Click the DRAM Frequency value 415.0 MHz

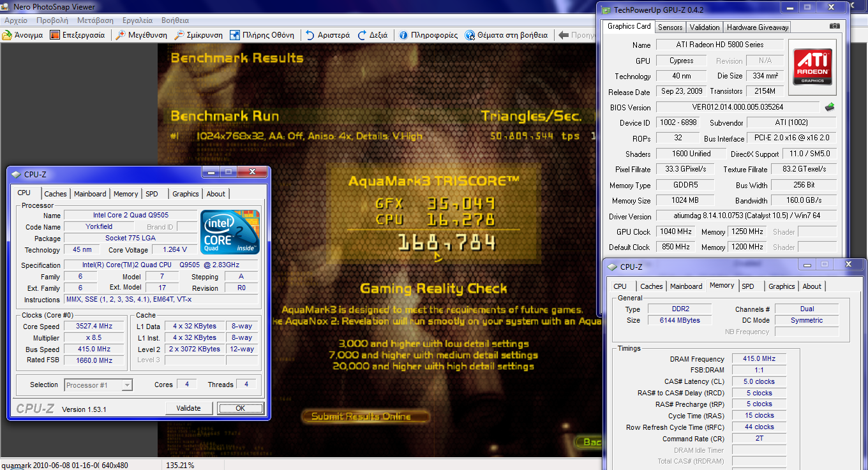tap(759, 359)
